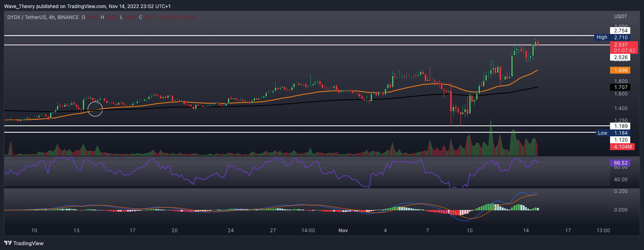644x250 pixels.
Task: Click the High price tag label
Action: tap(602, 37)
